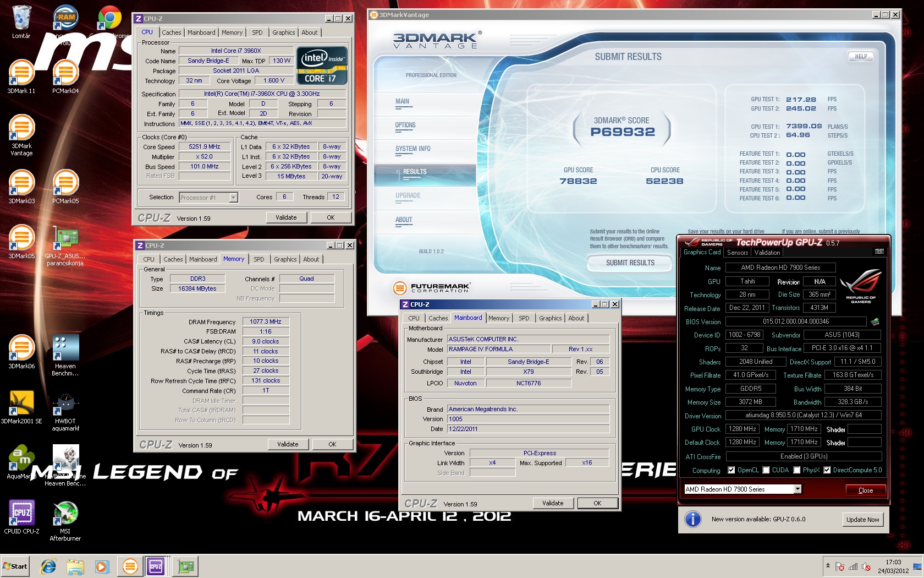Launch MSI Afterburner desktop icon
Screen dimensions: 924x578
(x=65, y=521)
